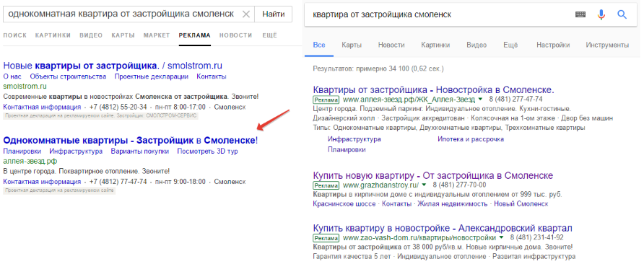Open Краснинское шоссе sitelink
The height and width of the screenshot is (264, 644).
[344, 203]
